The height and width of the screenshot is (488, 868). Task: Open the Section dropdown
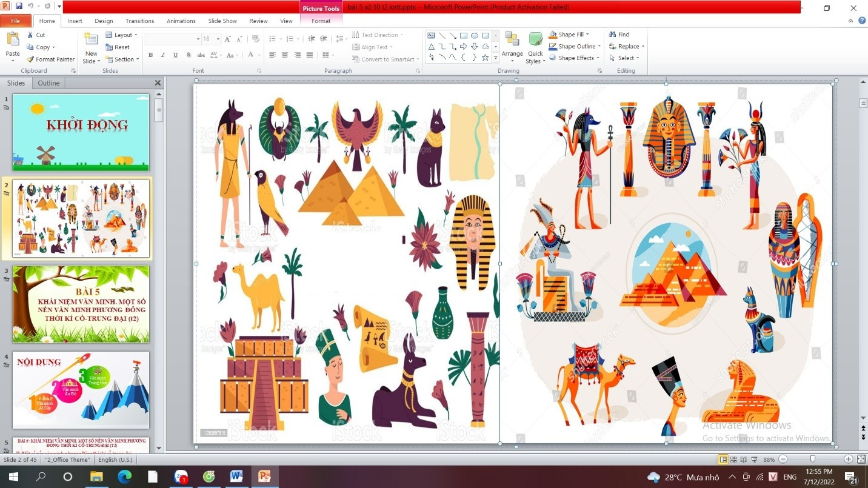pyautogui.click(x=122, y=59)
